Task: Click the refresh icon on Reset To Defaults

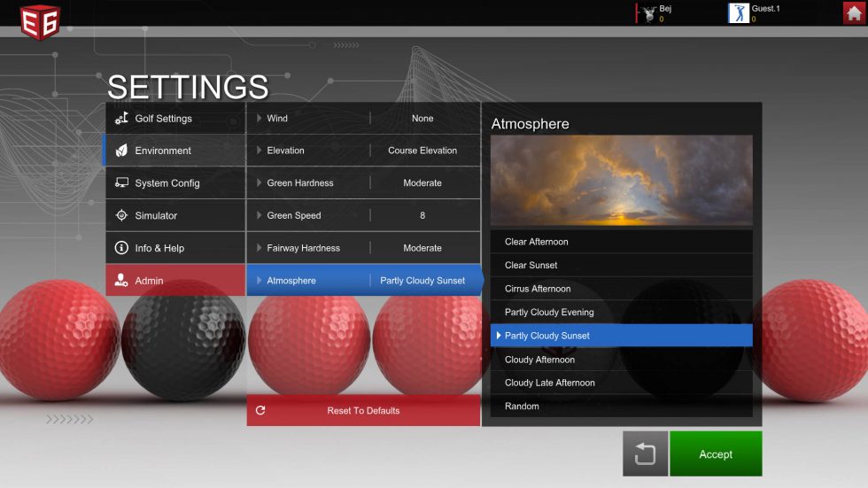Action: click(260, 410)
